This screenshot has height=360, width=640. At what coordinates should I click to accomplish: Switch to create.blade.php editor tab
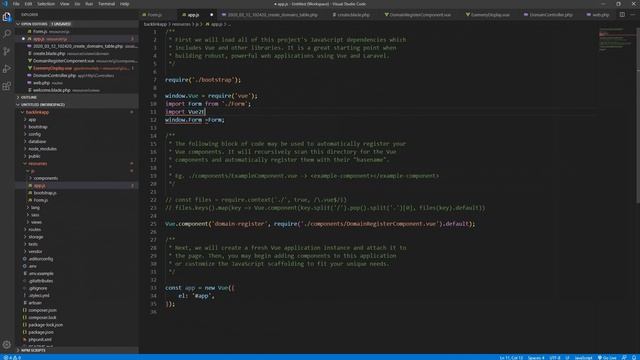click(353, 15)
